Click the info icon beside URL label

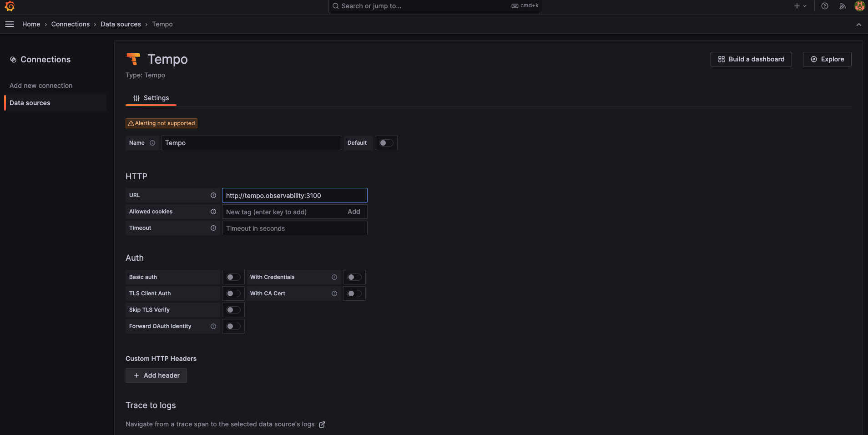[x=213, y=195]
